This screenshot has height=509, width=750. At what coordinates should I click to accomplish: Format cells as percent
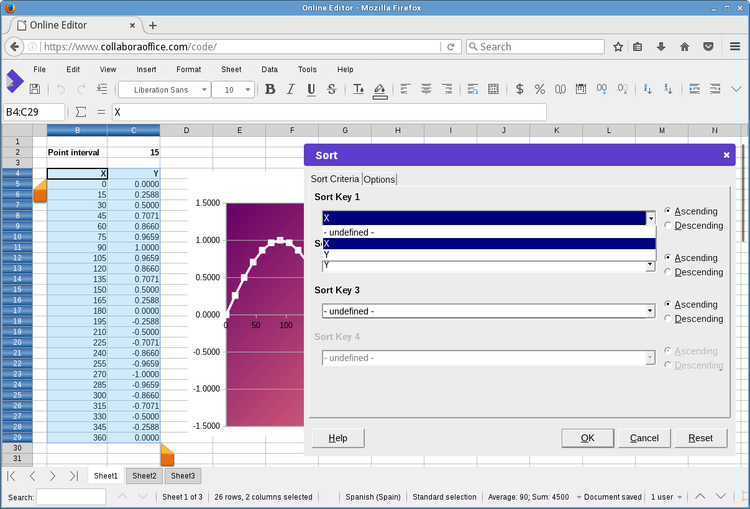click(x=540, y=89)
